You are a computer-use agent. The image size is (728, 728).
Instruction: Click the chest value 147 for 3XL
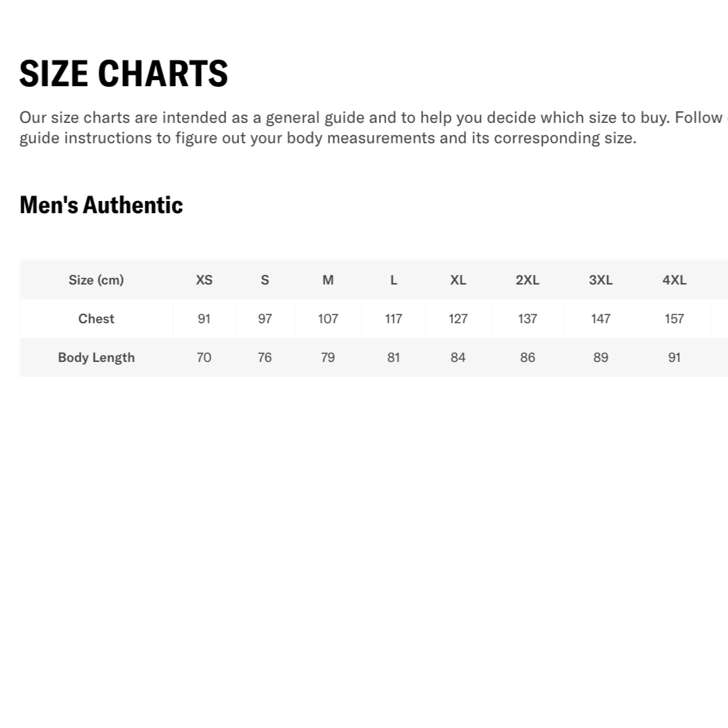pos(601,318)
